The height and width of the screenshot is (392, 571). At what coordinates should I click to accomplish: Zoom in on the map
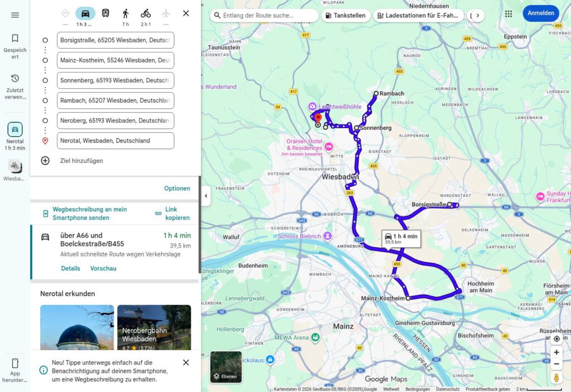[x=557, y=352]
